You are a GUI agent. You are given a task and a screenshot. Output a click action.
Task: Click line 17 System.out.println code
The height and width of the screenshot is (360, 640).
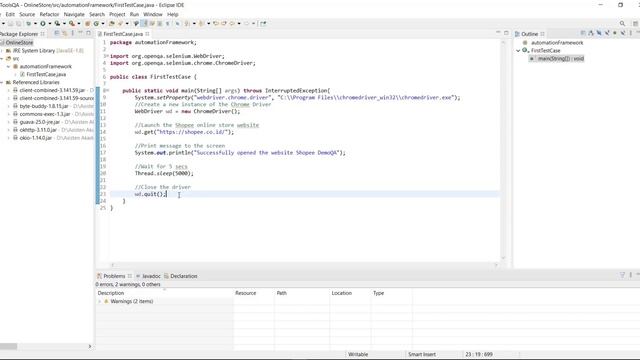[240, 153]
